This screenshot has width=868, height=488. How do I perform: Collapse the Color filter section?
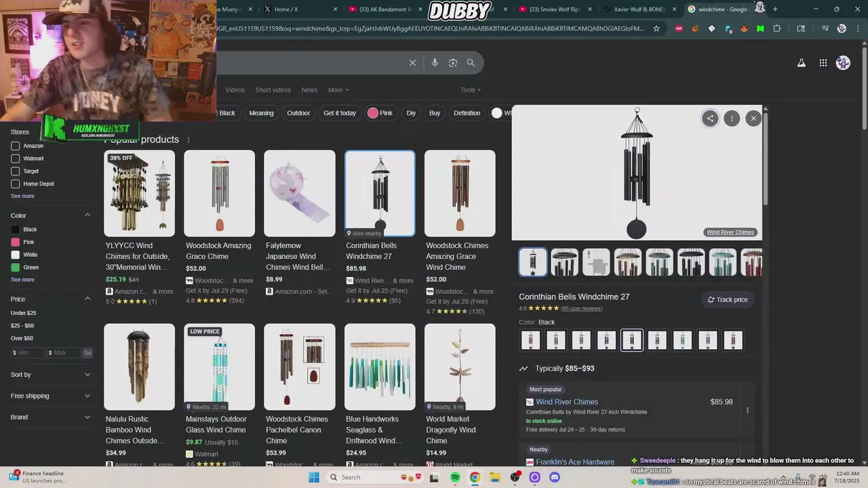(x=87, y=216)
